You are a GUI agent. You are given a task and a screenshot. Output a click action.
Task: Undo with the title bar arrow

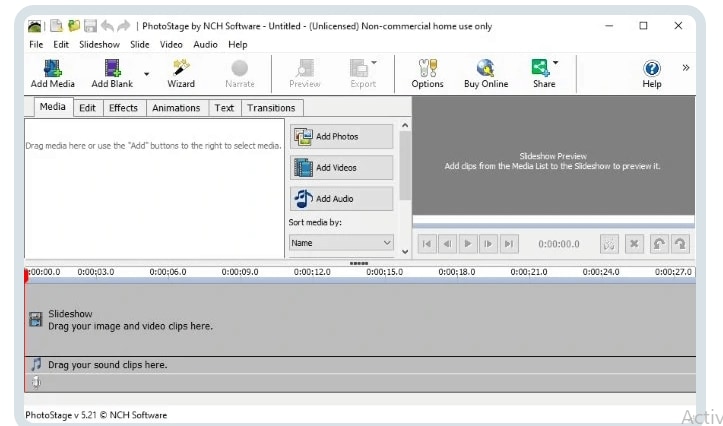click(107, 26)
